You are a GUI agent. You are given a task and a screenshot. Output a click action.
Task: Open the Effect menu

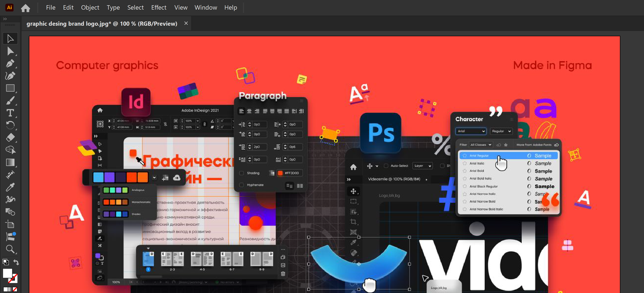tap(159, 8)
